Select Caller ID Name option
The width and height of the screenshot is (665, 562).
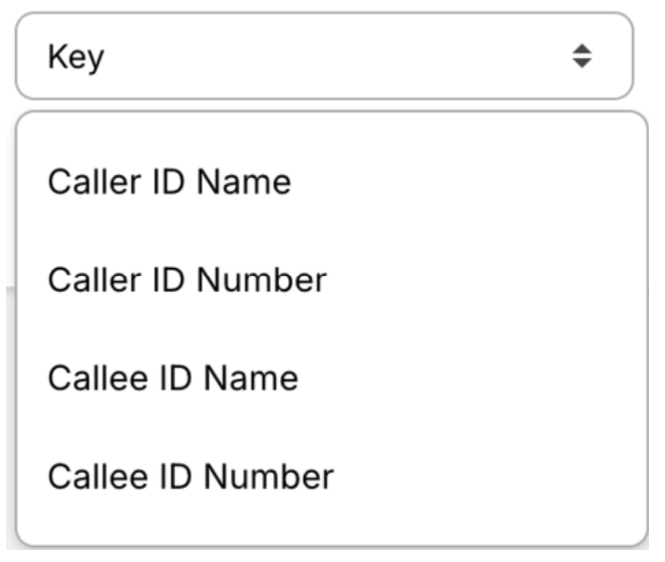coord(169,182)
